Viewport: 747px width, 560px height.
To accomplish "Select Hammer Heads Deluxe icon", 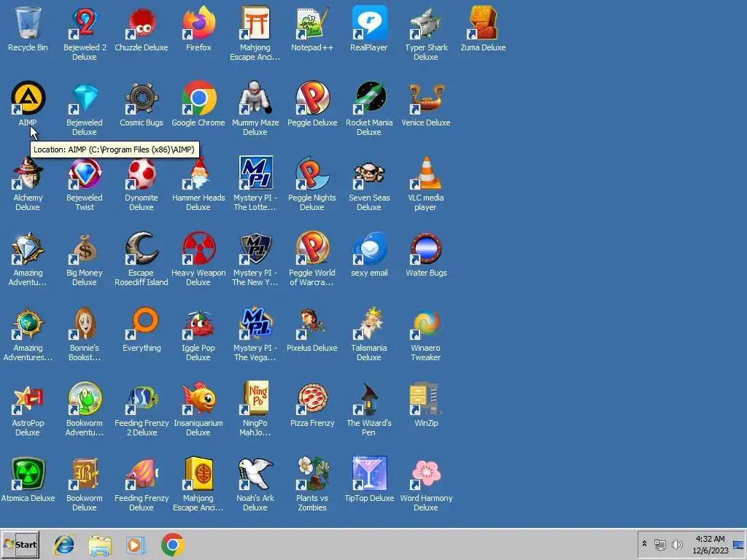I will pos(198,174).
